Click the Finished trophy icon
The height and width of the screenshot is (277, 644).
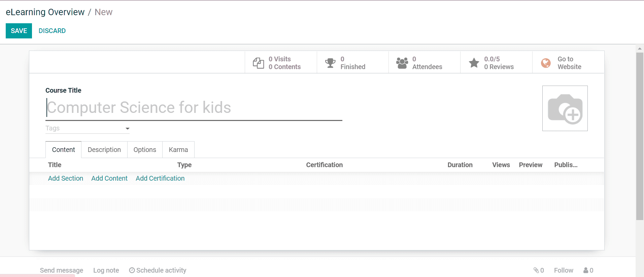[330, 63]
